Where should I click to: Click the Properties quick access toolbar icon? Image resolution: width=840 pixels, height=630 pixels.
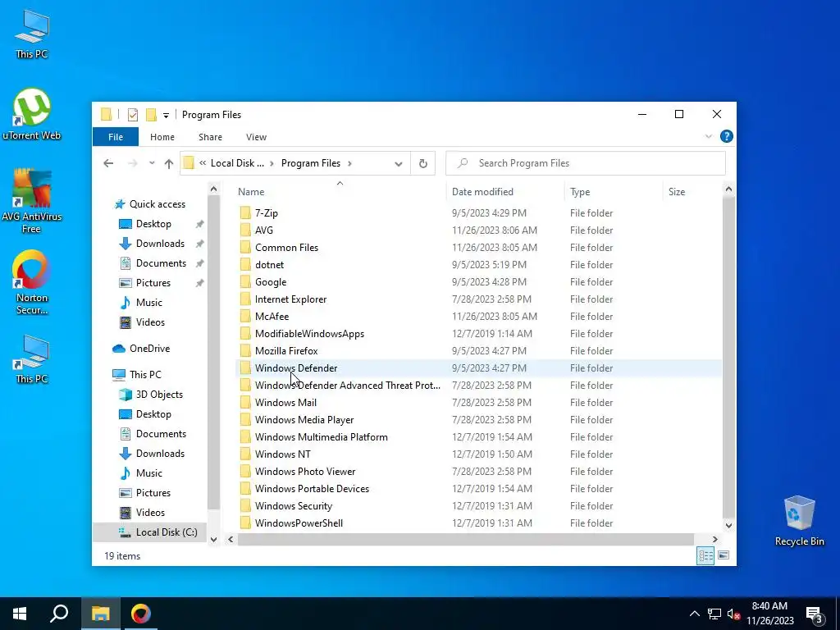tap(133, 115)
